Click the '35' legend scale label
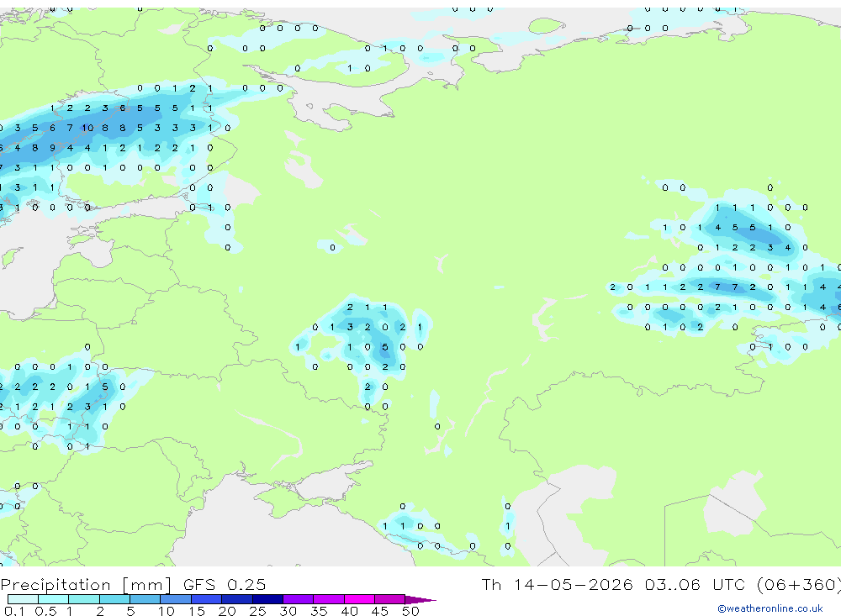841x616 pixels. (319, 611)
